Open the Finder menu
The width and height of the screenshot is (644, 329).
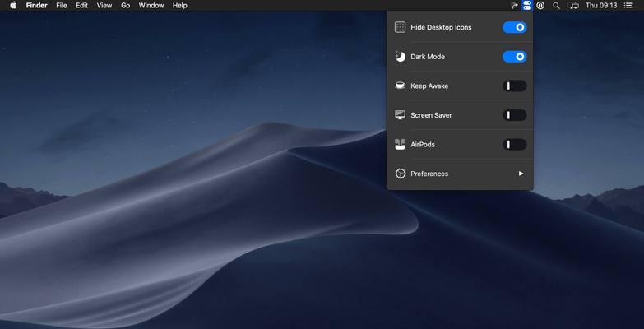click(36, 5)
